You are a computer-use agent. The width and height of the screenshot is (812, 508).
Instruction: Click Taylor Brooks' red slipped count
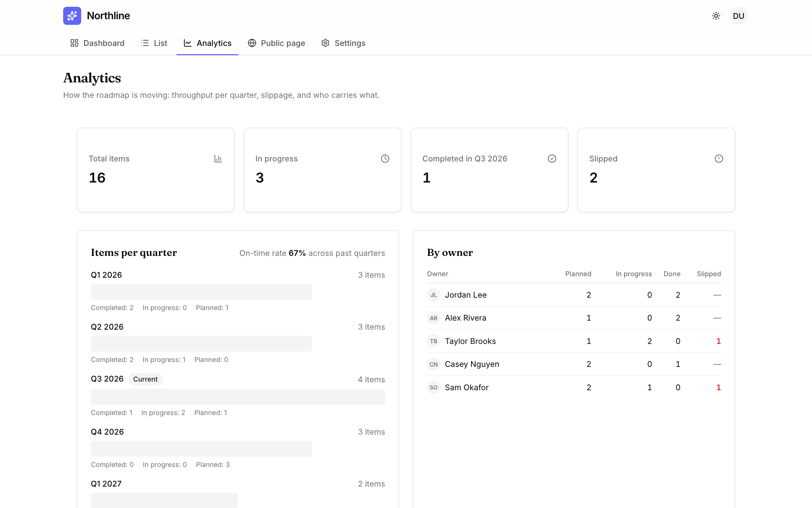(x=718, y=341)
